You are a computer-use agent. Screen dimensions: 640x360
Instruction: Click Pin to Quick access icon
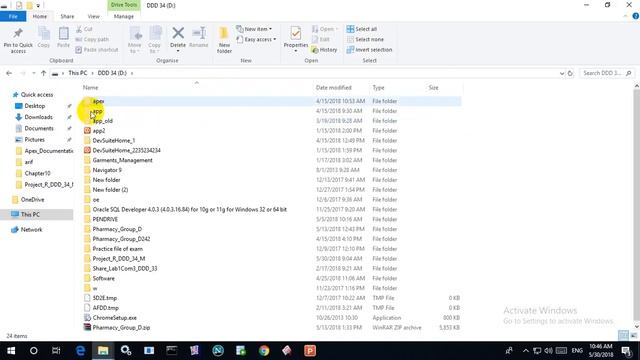pos(18,33)
